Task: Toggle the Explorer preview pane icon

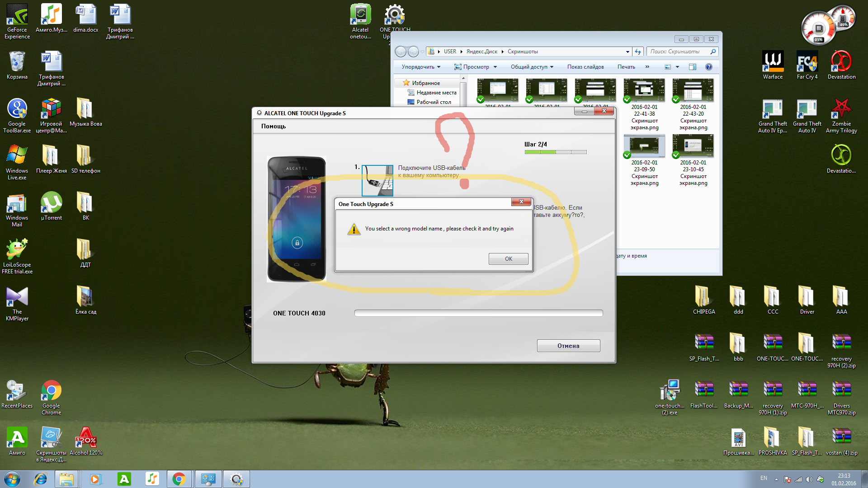Action: [x=692, y=67]
